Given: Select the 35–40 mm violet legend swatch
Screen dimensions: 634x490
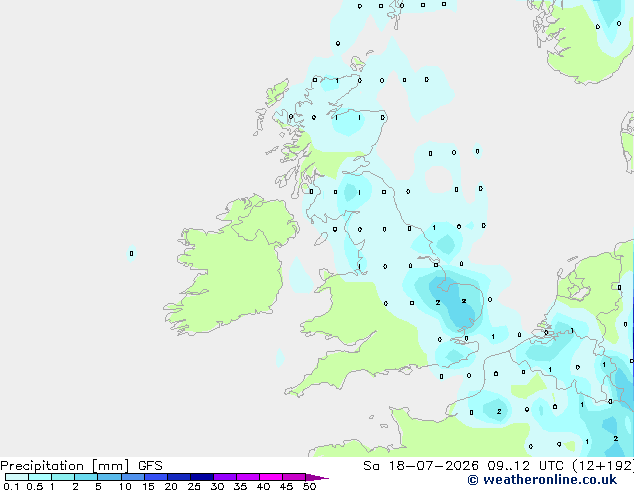Looking at the screenshot, I should [x=248, y=477].
